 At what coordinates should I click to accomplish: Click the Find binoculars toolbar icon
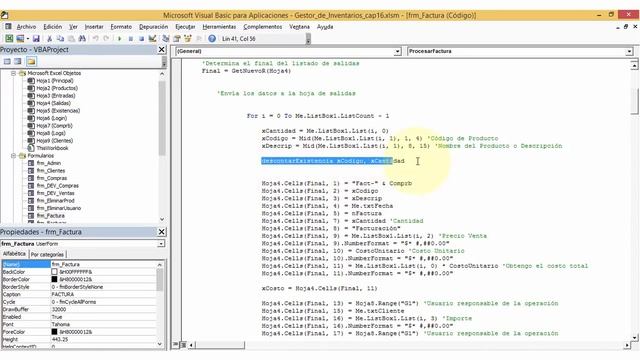coord(82,38)
